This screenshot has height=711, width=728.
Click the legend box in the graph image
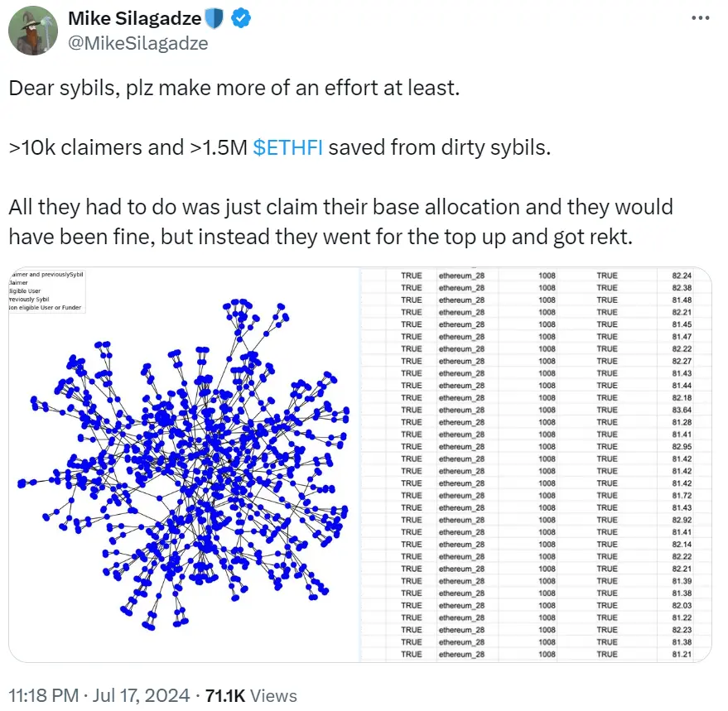pyautogui.click(x=46, y=289)
